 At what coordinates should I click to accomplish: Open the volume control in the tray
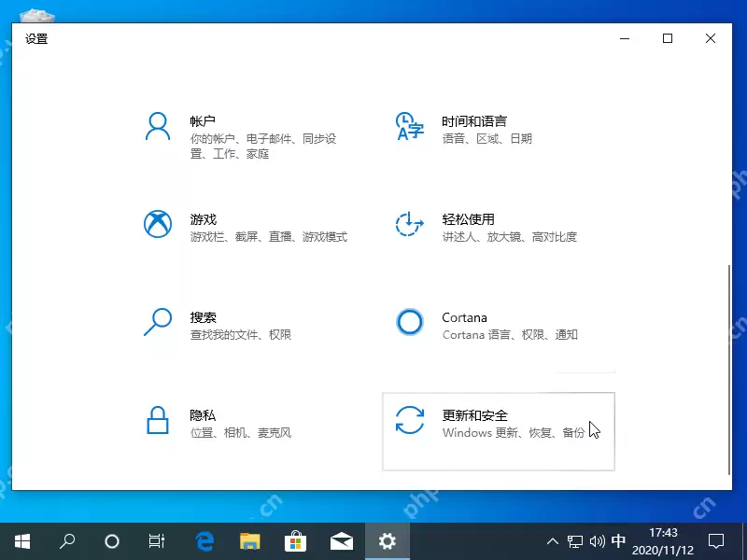point(598,540)
